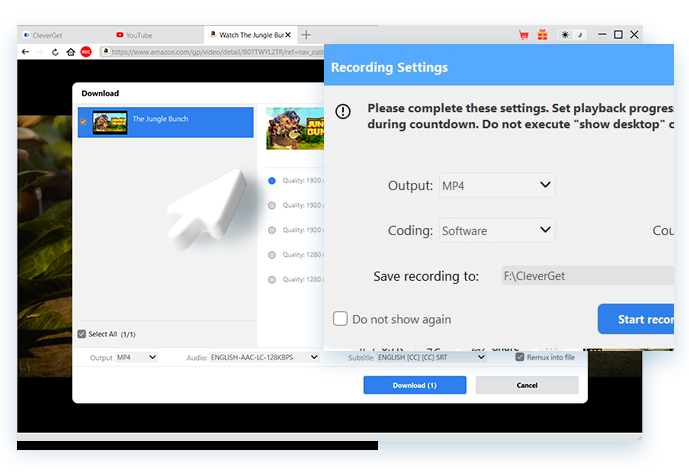Click the red REC record icon
The image size is (689, 474).
click(86, 51)
